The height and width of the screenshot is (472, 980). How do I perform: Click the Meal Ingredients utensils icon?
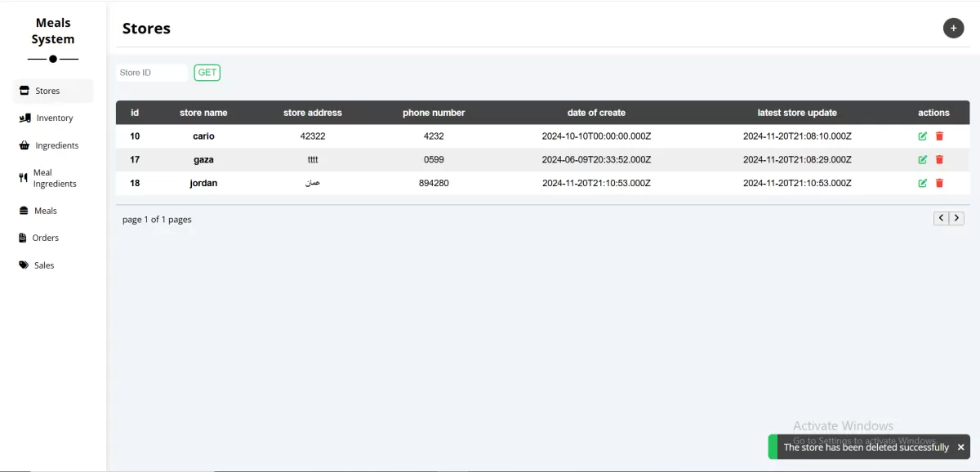click(x=24, y=178)
